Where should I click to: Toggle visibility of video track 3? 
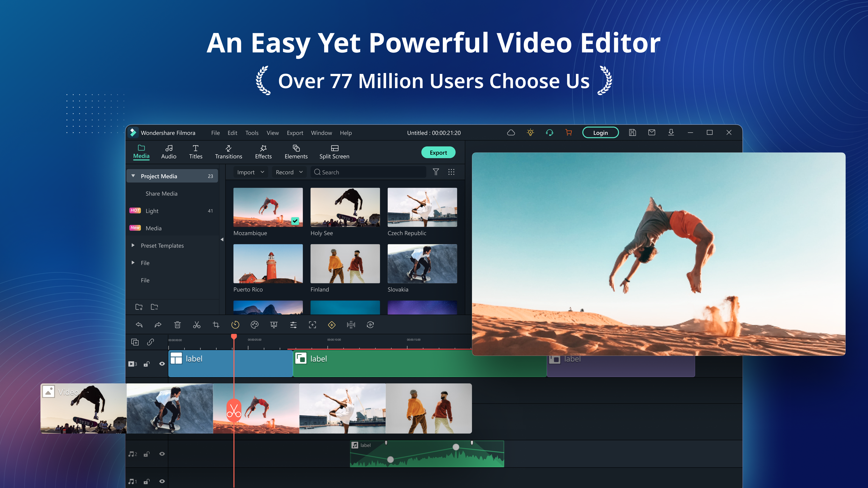point(162,364)
